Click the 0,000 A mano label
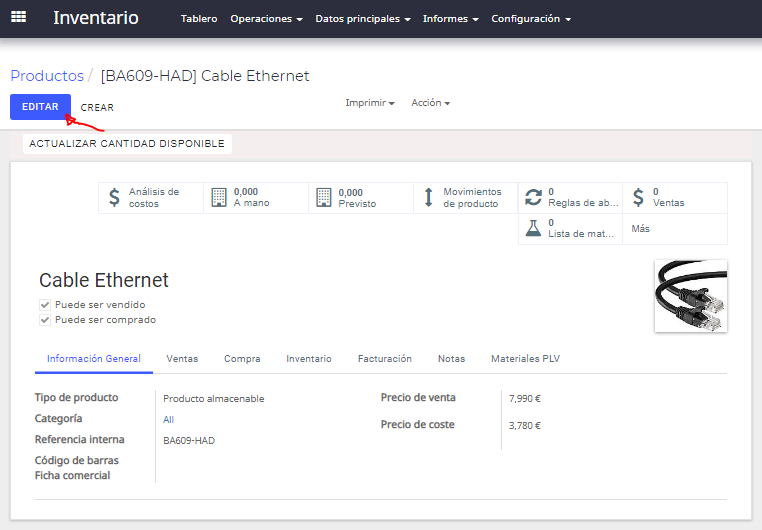The width and height of the screenshot is (762, 530). tap(251, 197)
